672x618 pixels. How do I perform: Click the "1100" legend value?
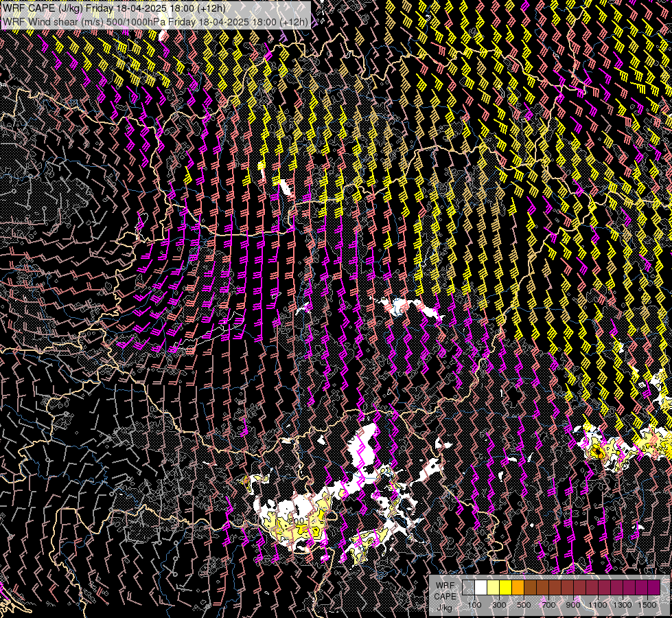point(597,605)
